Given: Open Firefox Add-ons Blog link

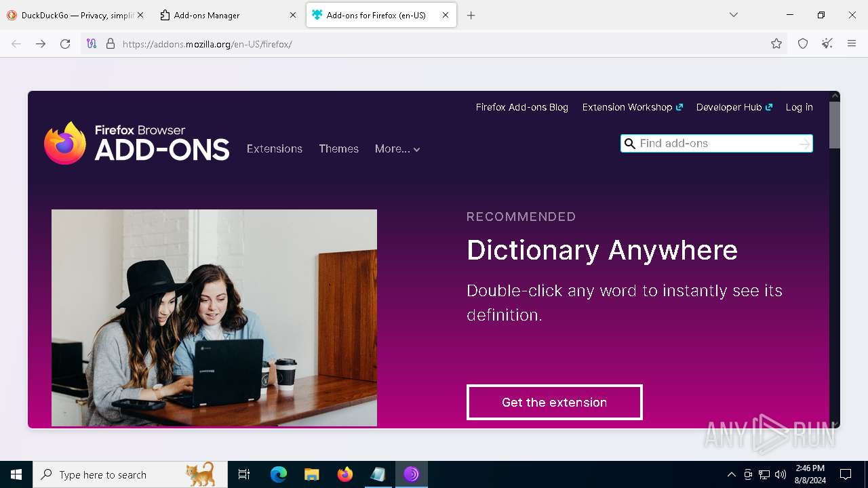Looking at the screenshot, I should 522,107.
